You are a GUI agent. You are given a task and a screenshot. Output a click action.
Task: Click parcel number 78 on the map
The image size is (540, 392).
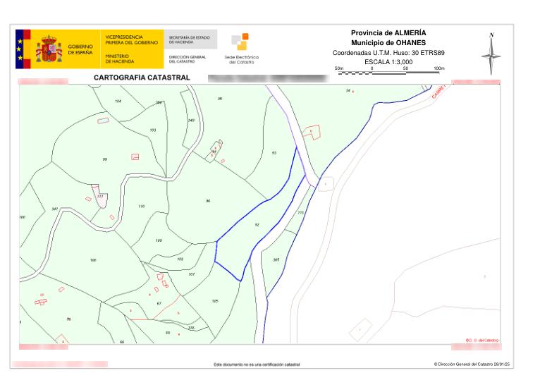tap(68, 319)
